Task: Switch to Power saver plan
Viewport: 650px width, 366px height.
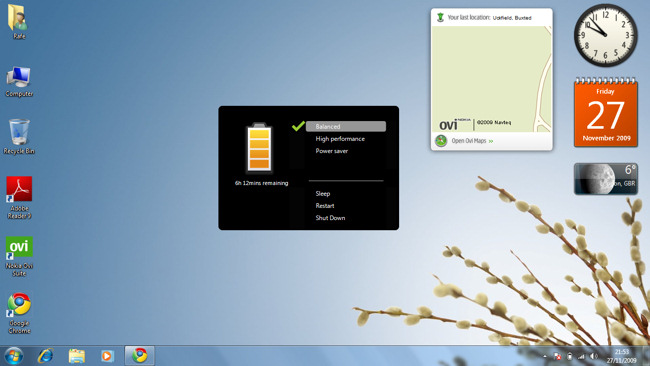Action: [x=332, y=151]
